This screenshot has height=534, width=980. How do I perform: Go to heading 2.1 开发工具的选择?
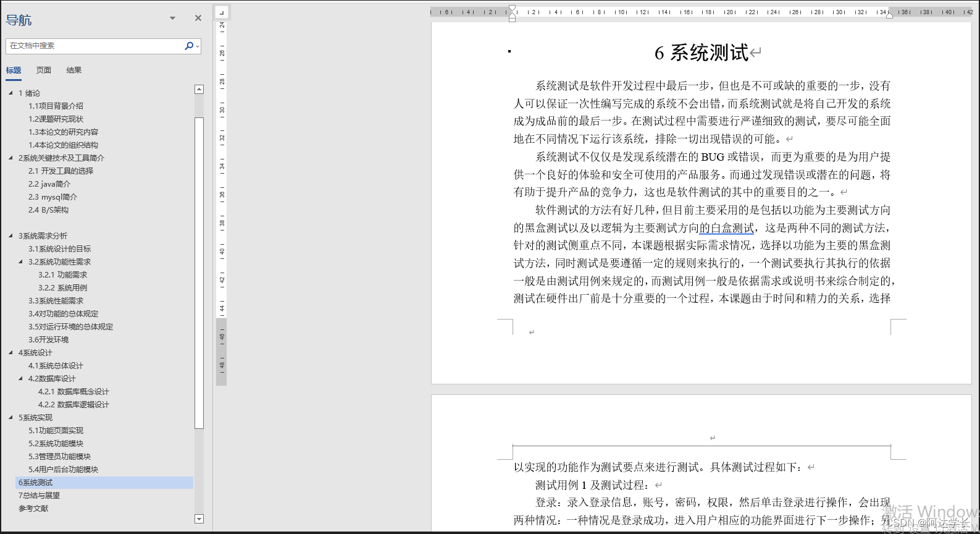61,171
